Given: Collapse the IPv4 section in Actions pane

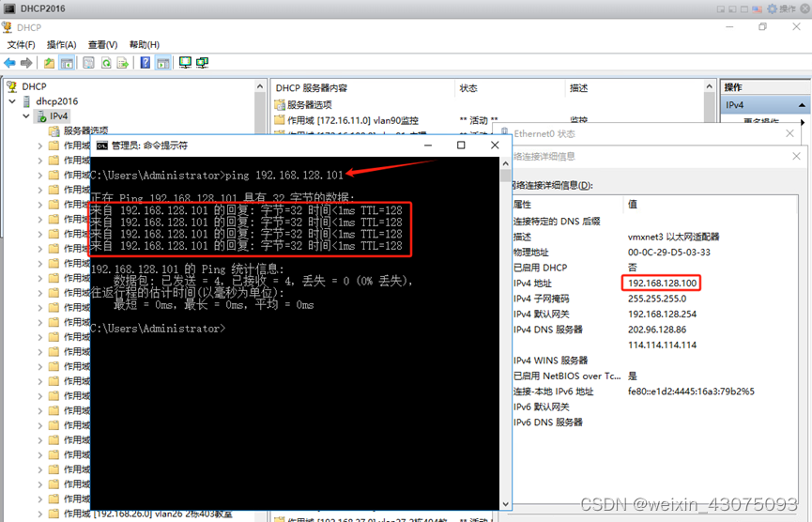Looking at the screenshot, I should [x=803, y=105].
